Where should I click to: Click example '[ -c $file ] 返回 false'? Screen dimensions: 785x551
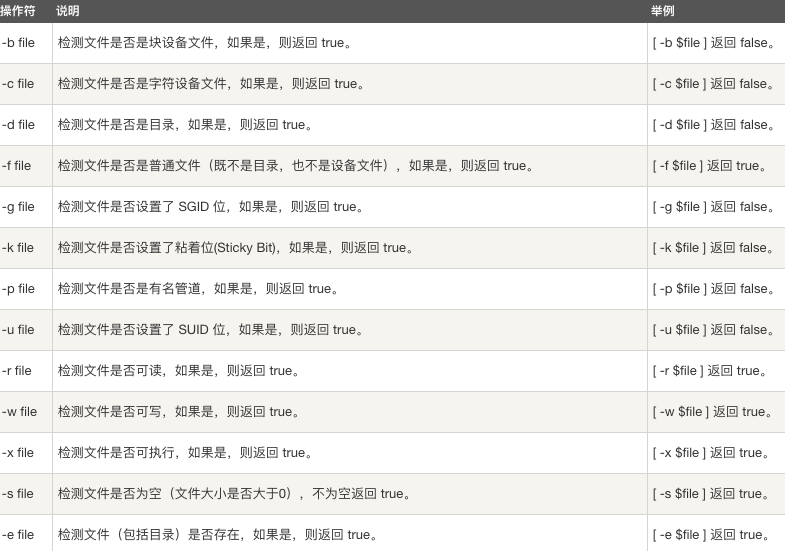point(714,84)
